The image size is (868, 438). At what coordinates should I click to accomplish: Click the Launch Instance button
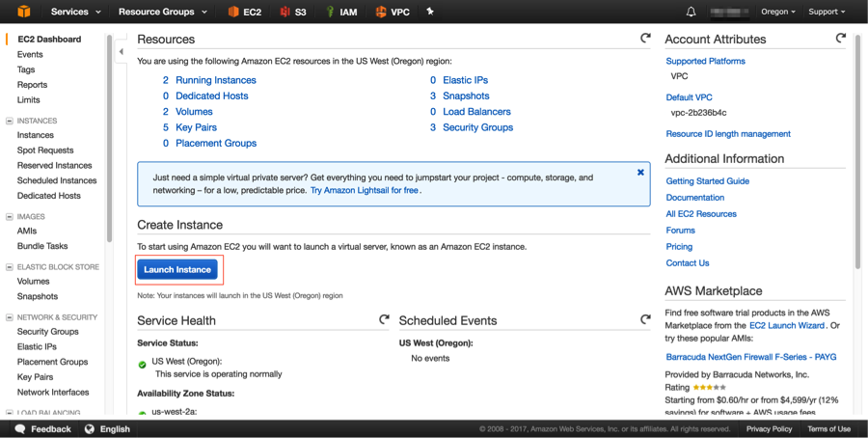tap(177, 269)
